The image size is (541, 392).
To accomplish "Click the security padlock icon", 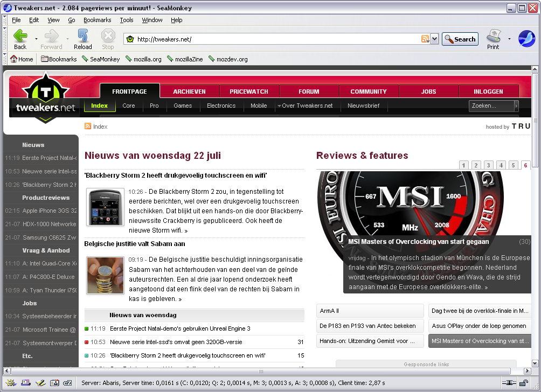I will [524, 382].
